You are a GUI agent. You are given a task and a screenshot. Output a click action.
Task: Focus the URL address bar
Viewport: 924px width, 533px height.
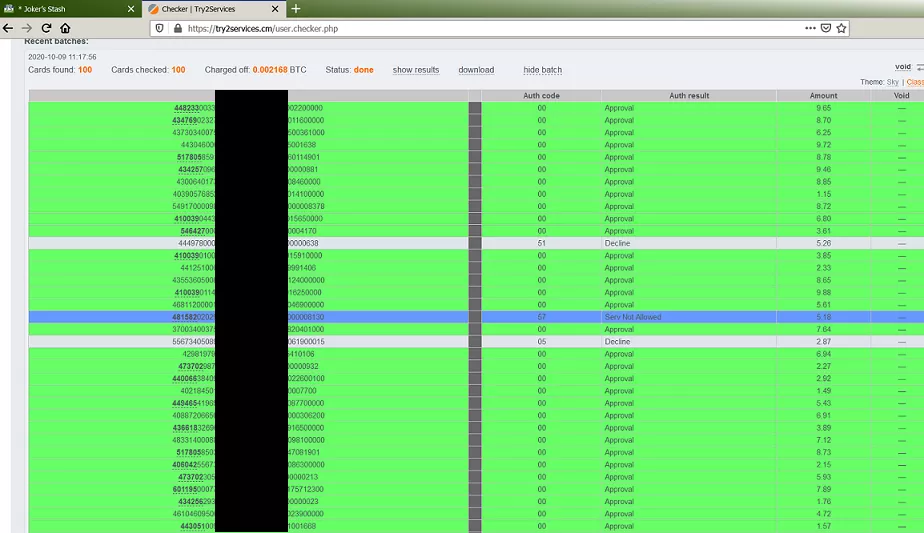pos(480,29)
